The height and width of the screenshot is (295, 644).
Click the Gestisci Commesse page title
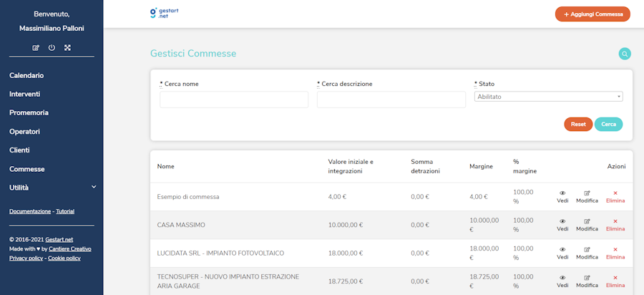(193, 54)
